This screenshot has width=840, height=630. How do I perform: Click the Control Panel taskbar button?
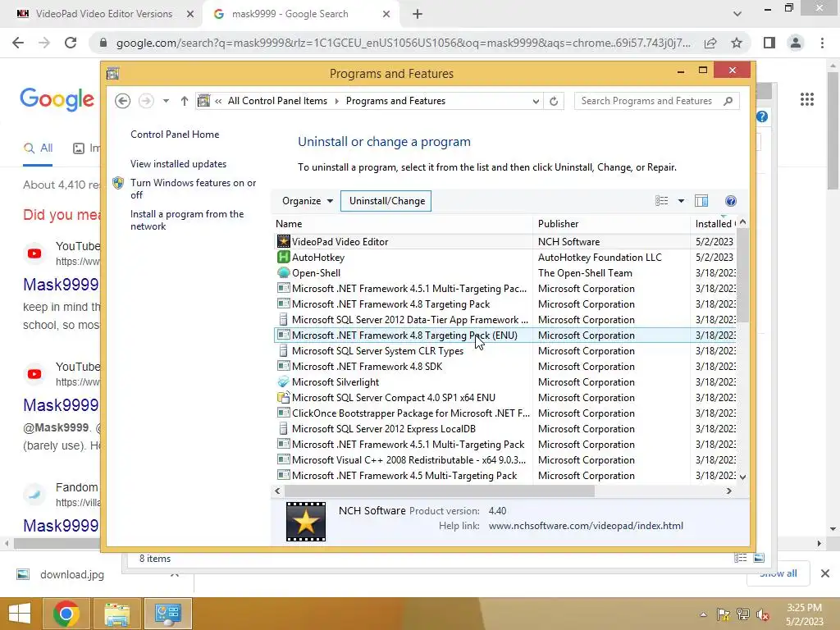click(x=168, y=614)
